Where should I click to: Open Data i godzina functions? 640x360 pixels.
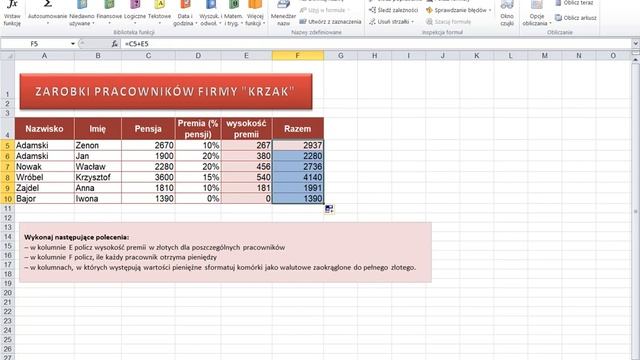[x=185, y=13]
